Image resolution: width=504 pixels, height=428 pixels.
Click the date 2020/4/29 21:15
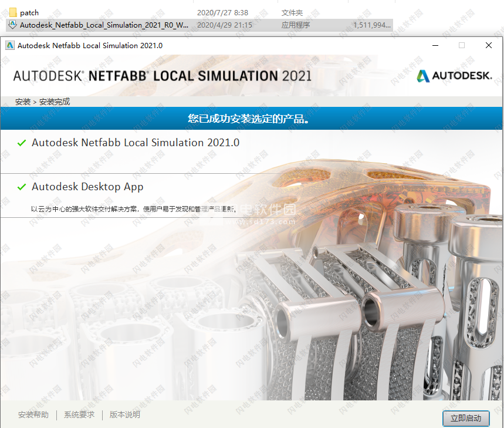point(224,25)
